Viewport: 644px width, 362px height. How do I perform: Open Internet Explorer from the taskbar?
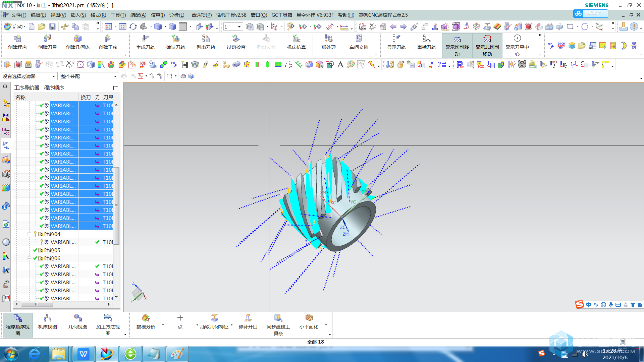[x=35, y=354]
